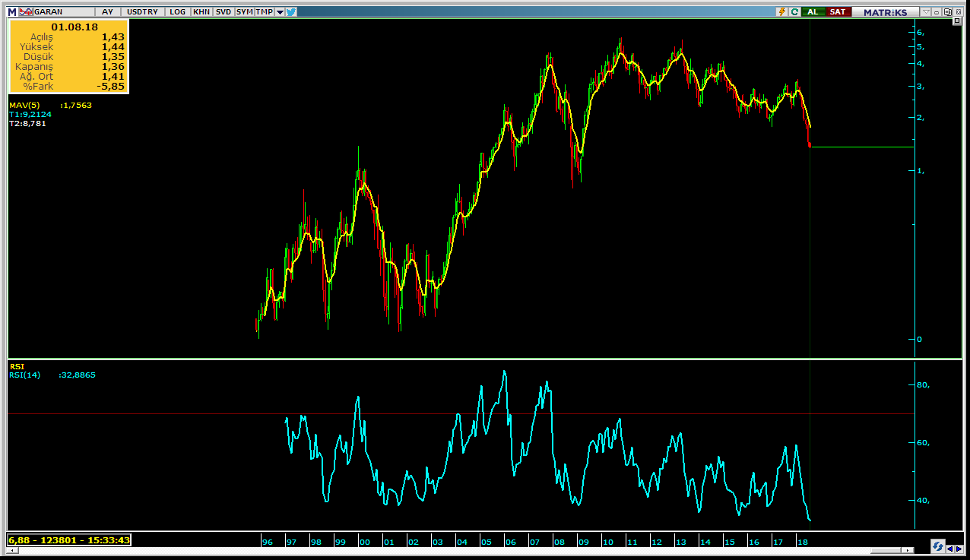The height and width of the screenshot is (560, 970).
Task: Click the green refresh icon
Action: [x=795, y=12]
